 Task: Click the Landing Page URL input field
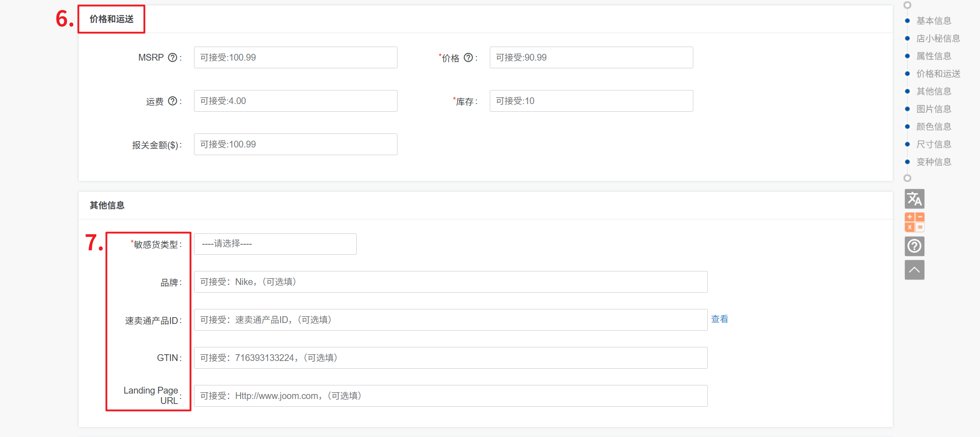tap(450, 396)
